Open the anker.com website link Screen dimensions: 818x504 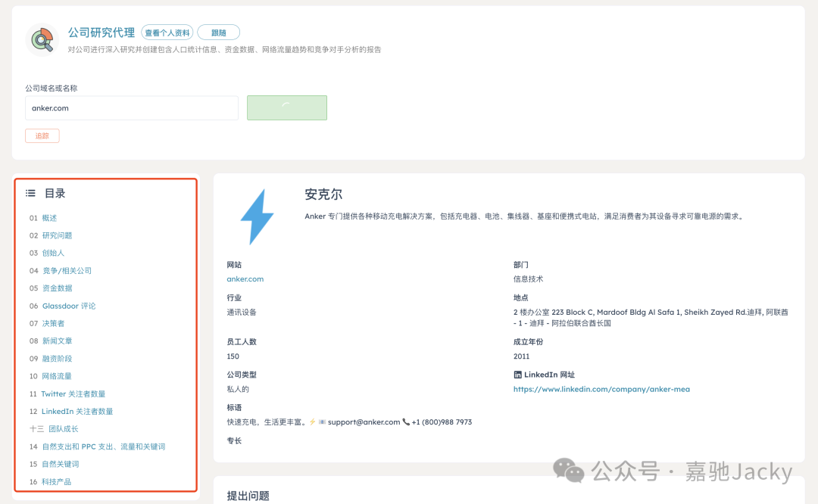coord(245,278)
